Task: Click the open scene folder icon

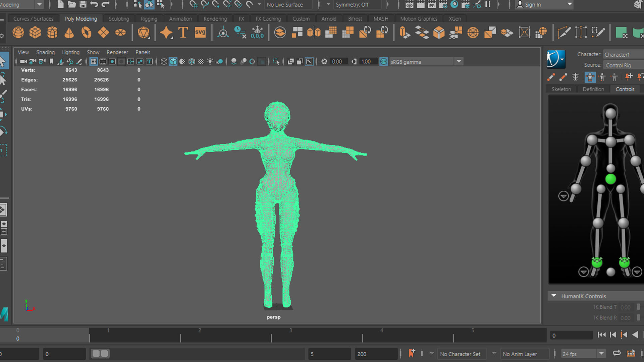Action: pos(72,4)
